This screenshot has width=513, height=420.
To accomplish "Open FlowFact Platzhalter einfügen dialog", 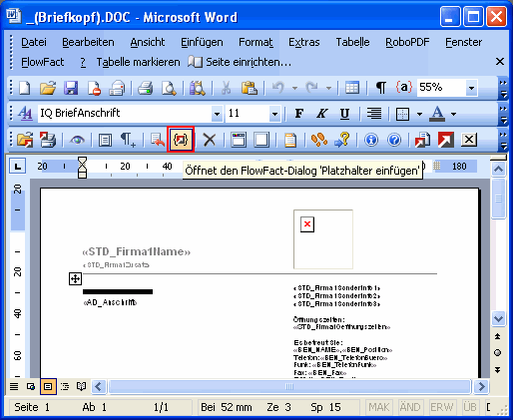I will [x=181, y=140].
